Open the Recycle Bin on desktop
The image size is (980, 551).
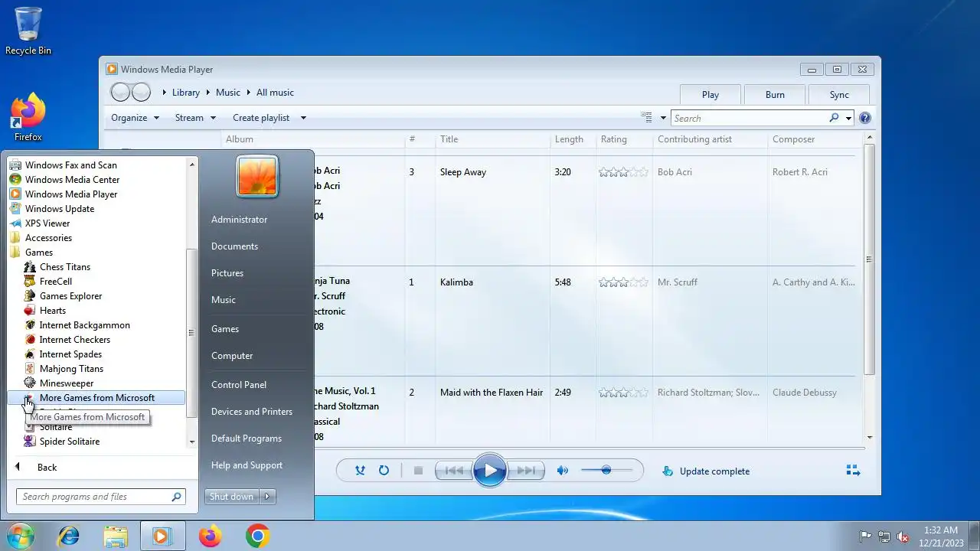tap(28, 31)
